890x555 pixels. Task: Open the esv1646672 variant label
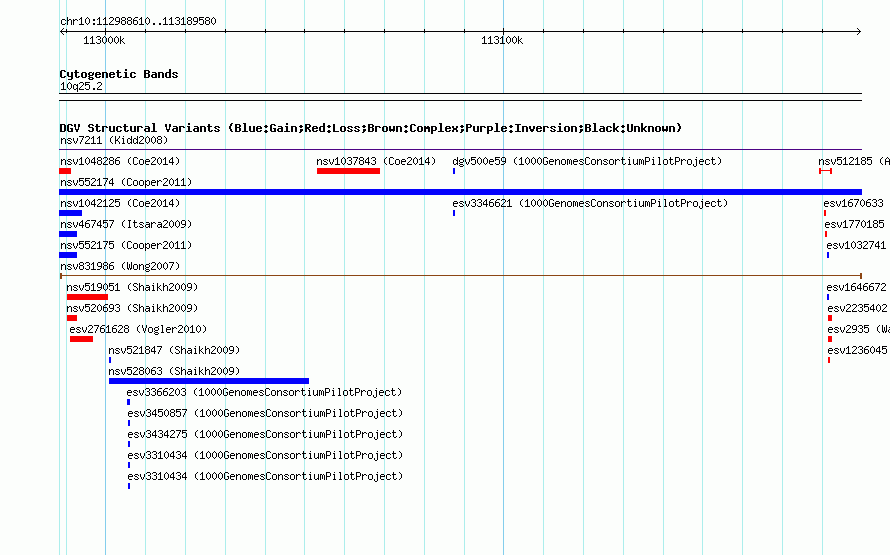(857, 287)
